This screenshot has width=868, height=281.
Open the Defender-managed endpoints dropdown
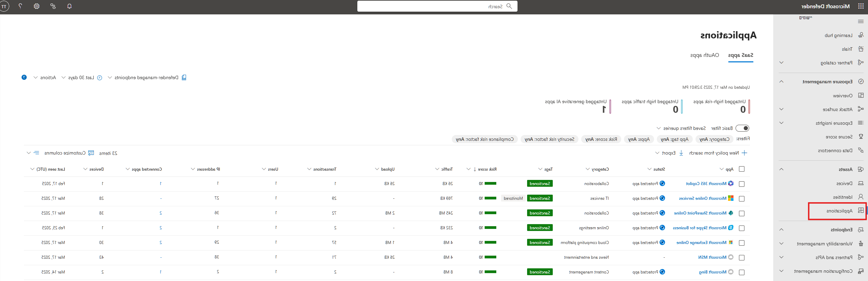click(x=147, y=77)
